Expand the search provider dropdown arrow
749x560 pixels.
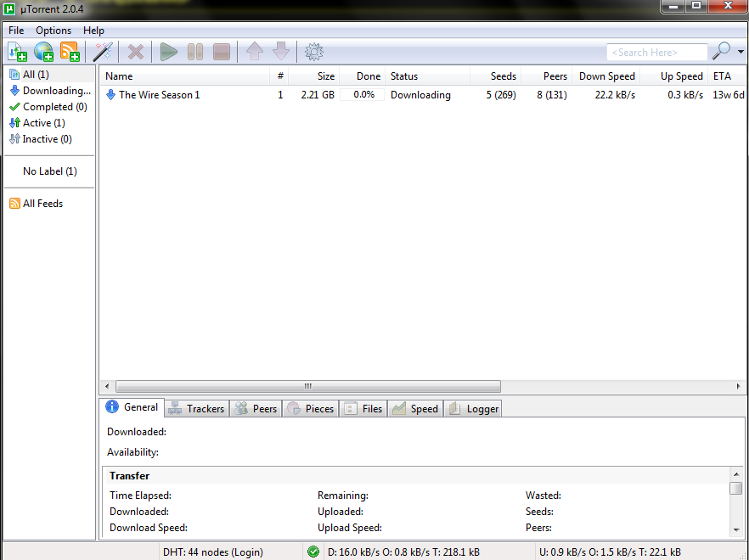click(x=741, y=52)
